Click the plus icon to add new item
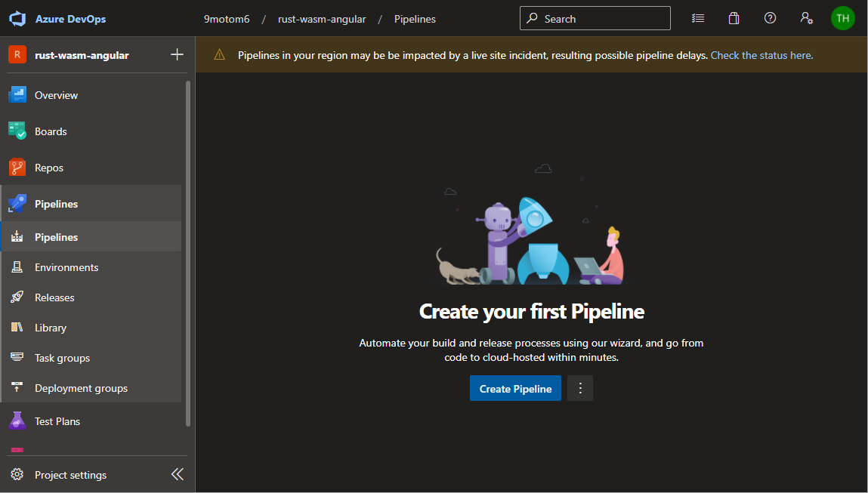The image size is (868, 493). [x=177, y=54]
